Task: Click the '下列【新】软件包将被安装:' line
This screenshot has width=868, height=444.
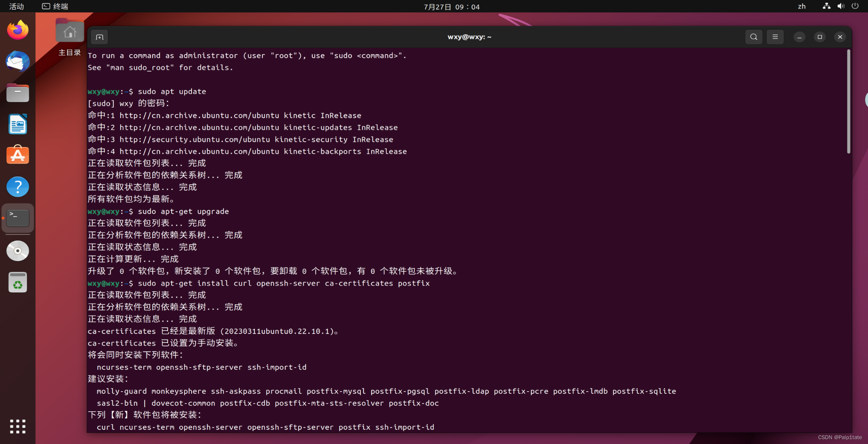Action: 144,415
